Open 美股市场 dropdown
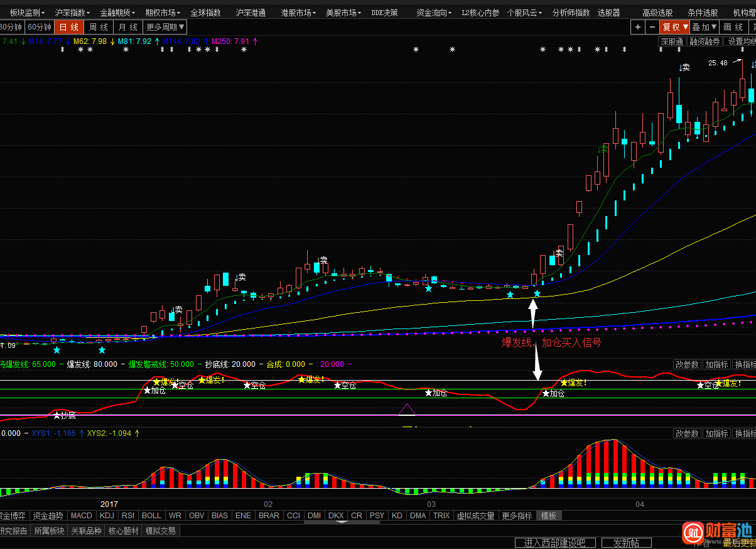Image resolution: width=756 pixels, height=549 pixels. coord(343,13)
